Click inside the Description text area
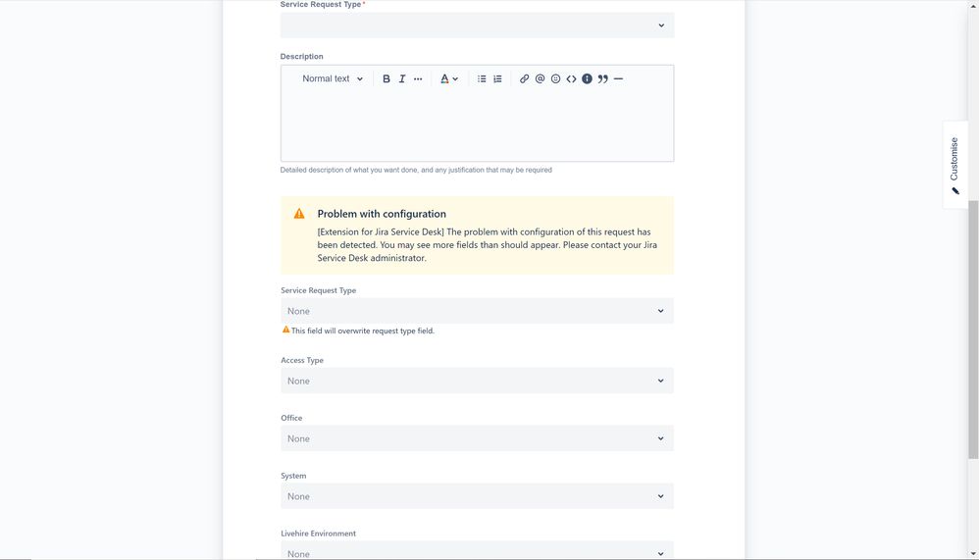This screenshot has width=979, height=560. [x=477, y=125]
